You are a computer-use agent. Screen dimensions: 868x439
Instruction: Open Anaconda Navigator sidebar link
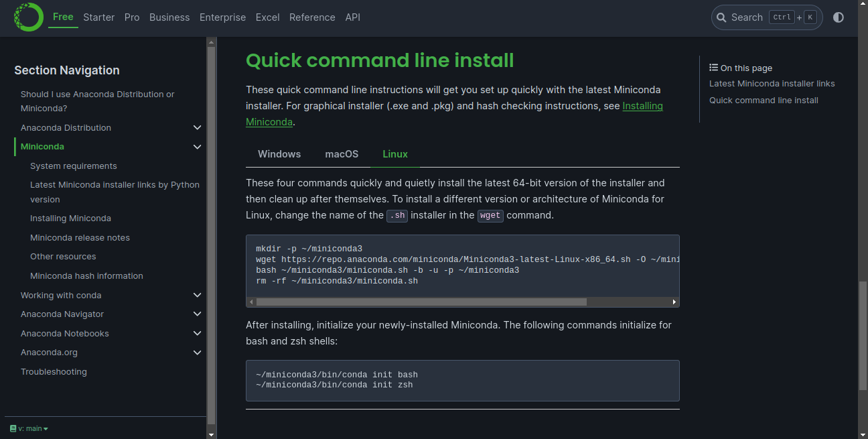pyautogui.click(x=62, y=314)
